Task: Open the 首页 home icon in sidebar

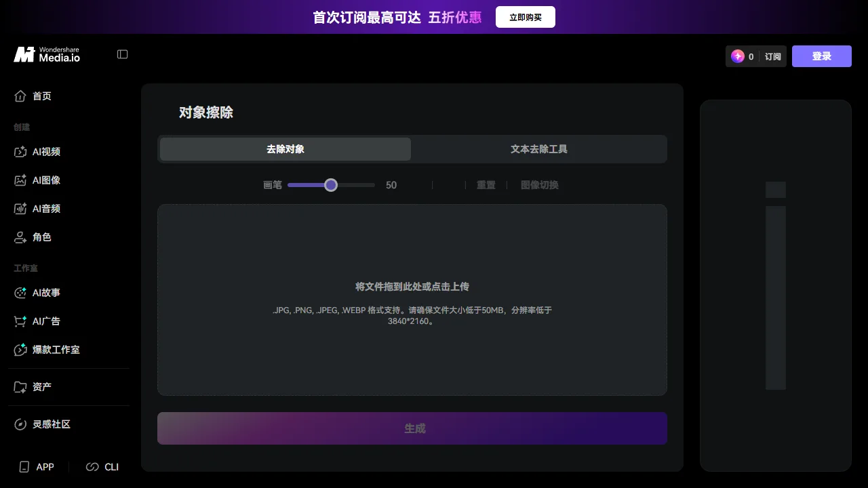Action: pos(20,96)
